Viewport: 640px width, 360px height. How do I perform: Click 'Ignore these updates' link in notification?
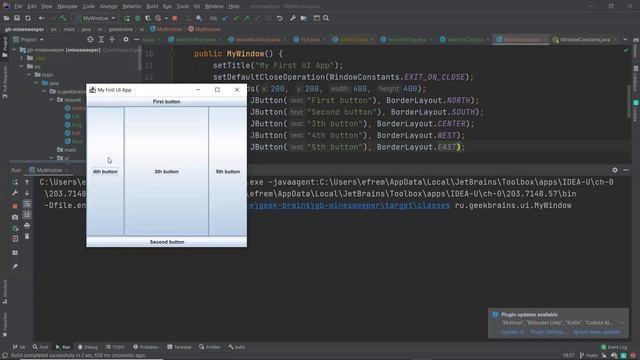pyautogui.click(x=596, y=332)
